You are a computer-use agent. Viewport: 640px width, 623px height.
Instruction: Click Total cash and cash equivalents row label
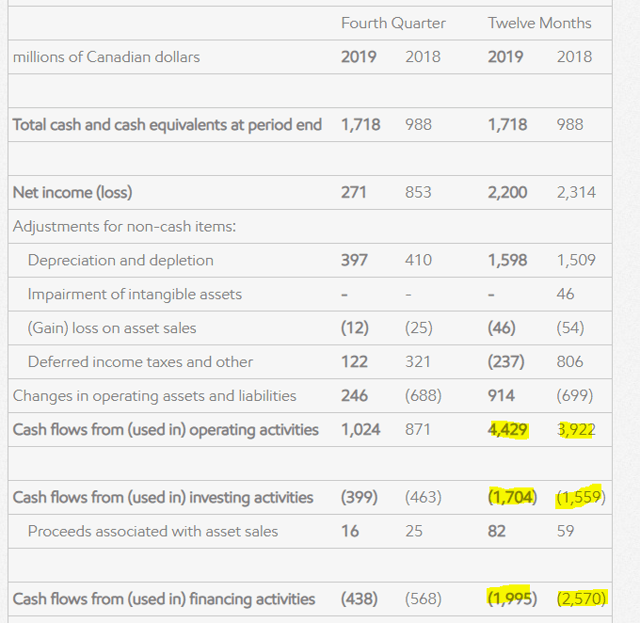point(167,125)
